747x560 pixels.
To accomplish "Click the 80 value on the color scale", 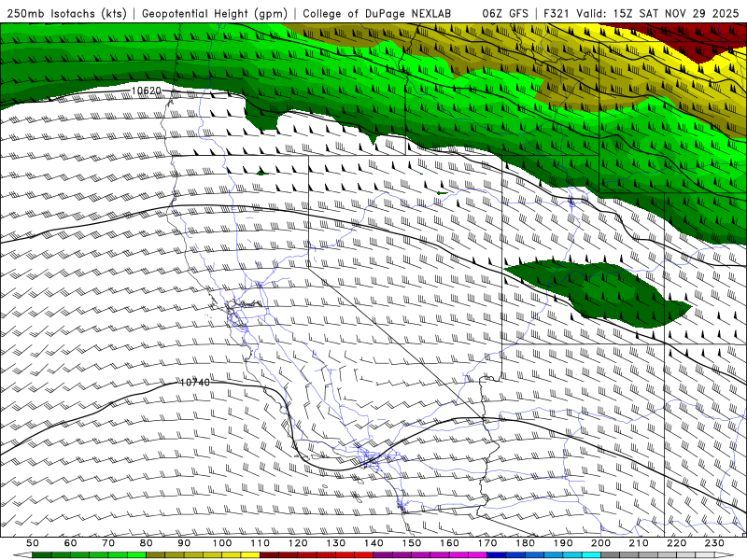I will coord(147,543).
